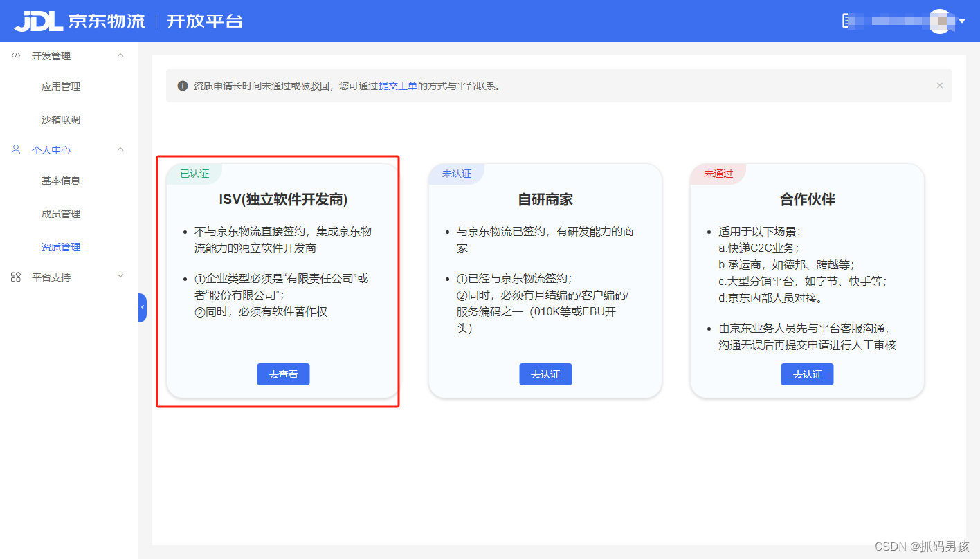This screenshot has width=980, height=559.
Task: Collapse the sidebar using the blue arrow tab
Action: (143, 307)
